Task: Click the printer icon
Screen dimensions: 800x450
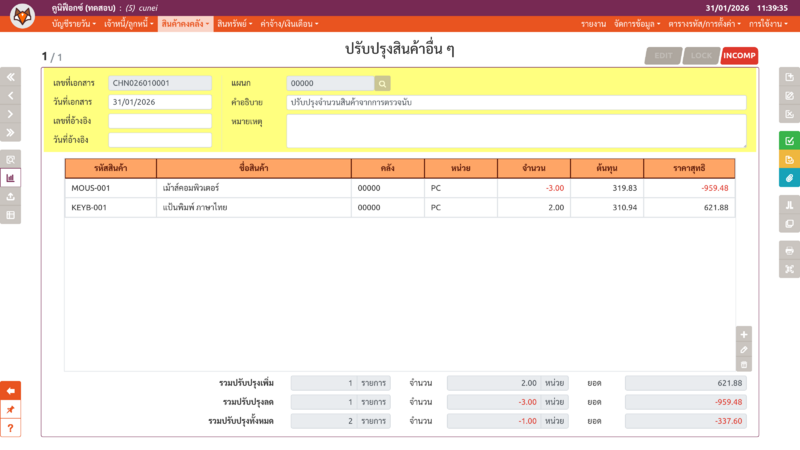Action: click(x=789, y=251)
